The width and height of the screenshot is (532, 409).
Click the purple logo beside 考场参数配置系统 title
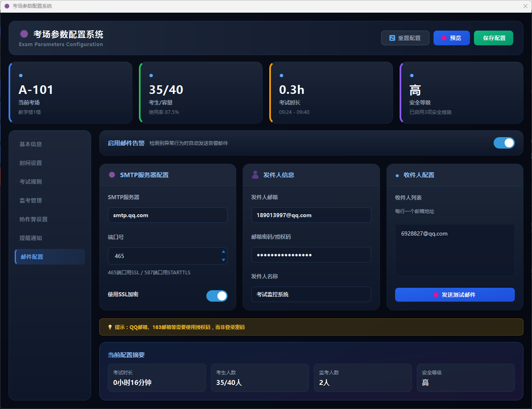point(24,34)
